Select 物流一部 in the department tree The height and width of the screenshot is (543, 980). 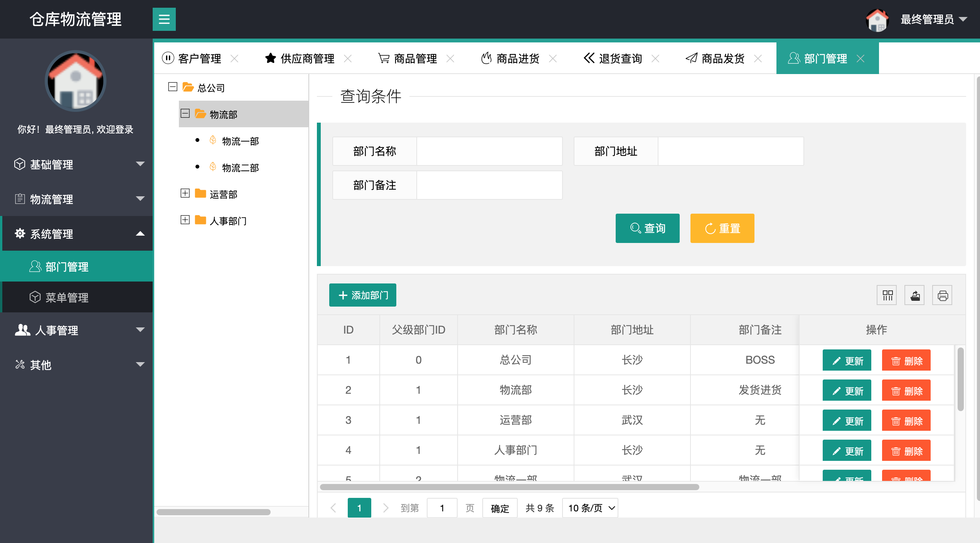coord(241,141)
